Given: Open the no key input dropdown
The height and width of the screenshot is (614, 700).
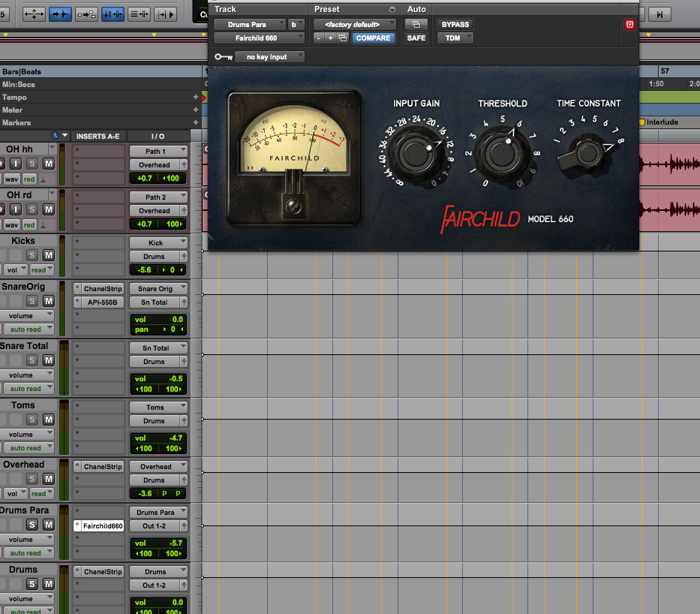Looking at the screenshot, I should tap(269, 57).
